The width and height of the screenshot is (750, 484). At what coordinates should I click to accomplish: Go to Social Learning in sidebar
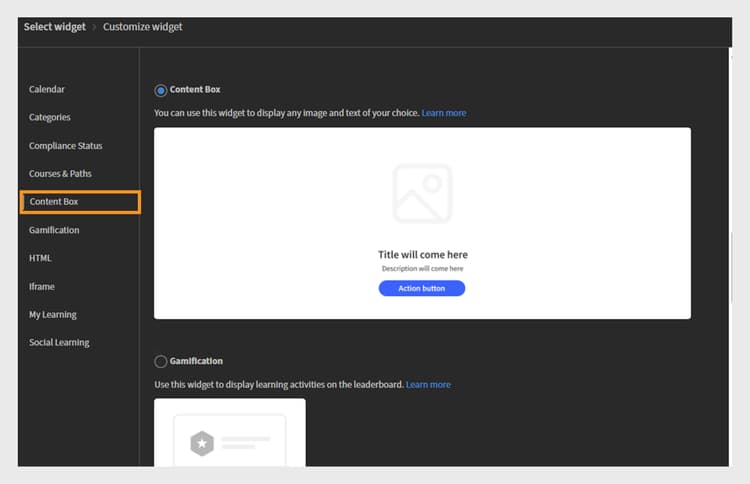[x=59, y=342]
